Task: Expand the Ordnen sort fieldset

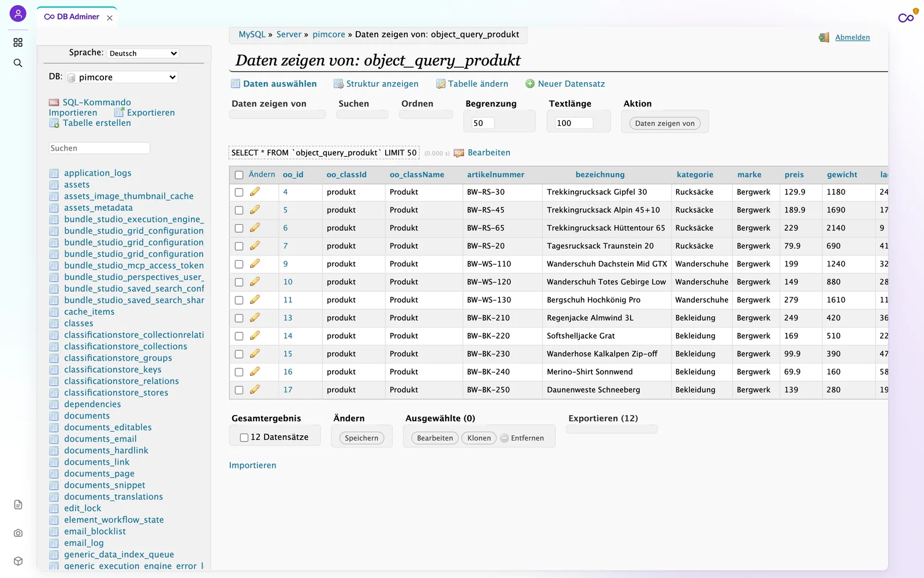Action: tap(417, 103)
